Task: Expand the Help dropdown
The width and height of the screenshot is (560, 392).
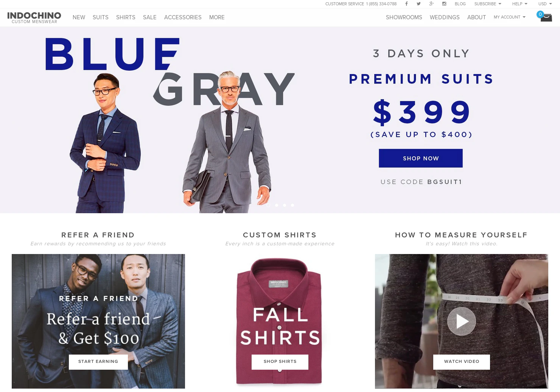Action: coord(520,4)
